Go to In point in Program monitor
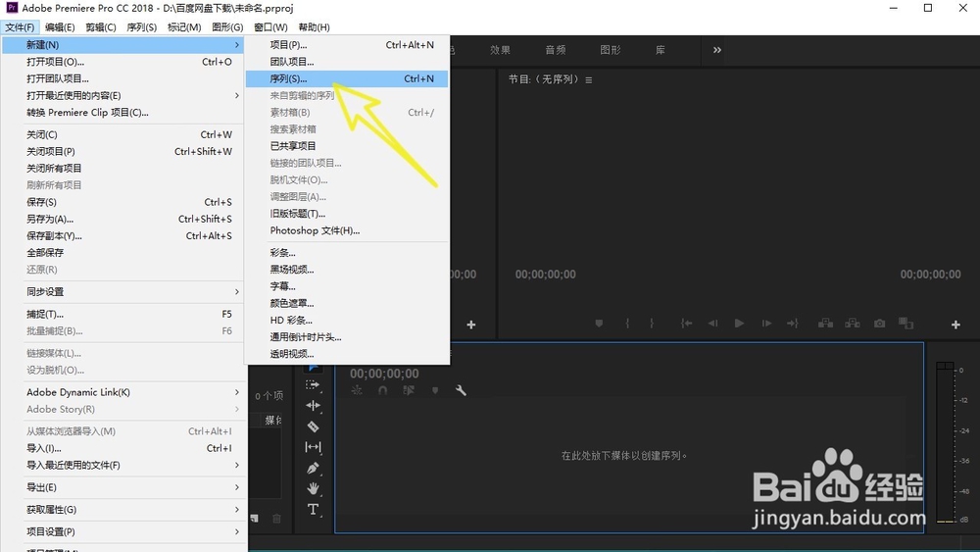Screen dimensions: 980x552 click(x=686, y=324)
